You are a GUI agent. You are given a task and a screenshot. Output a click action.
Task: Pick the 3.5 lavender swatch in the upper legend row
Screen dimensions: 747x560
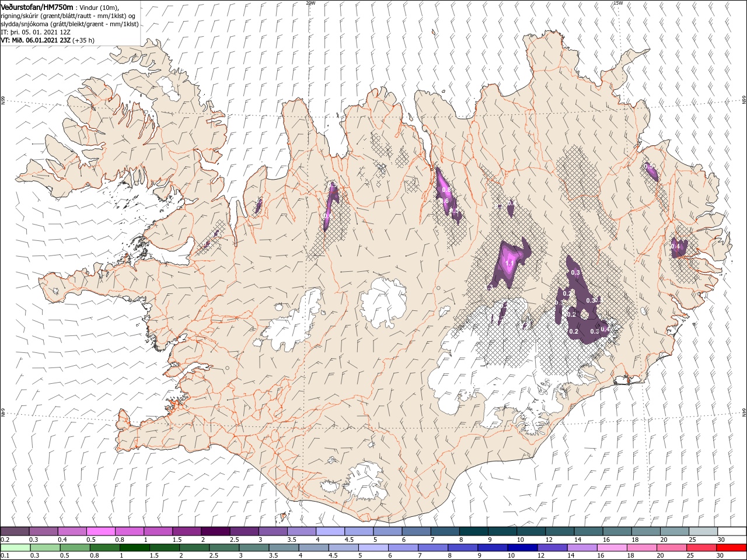point(301,531)
